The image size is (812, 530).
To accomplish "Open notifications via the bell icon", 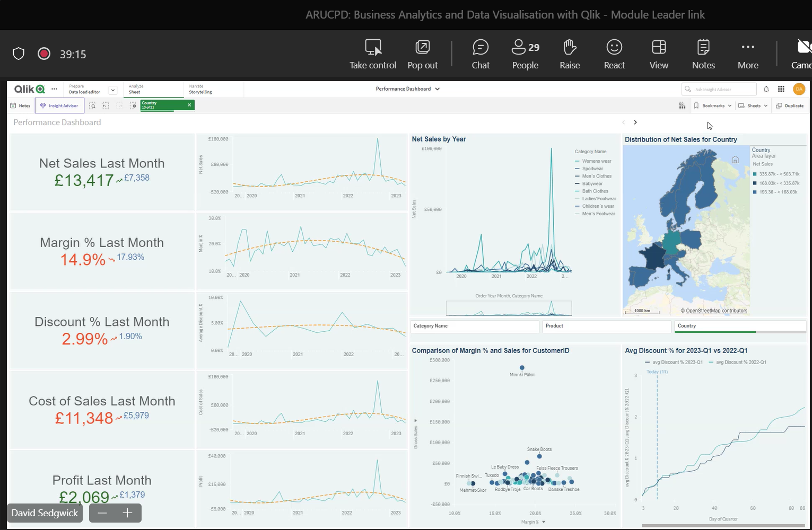I will click(766, 89).
